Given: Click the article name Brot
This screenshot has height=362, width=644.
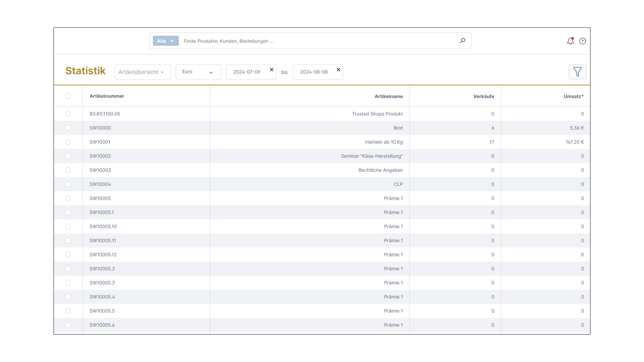Looking at the screenshot, I should pyautogui.click(x=398, y=128).
